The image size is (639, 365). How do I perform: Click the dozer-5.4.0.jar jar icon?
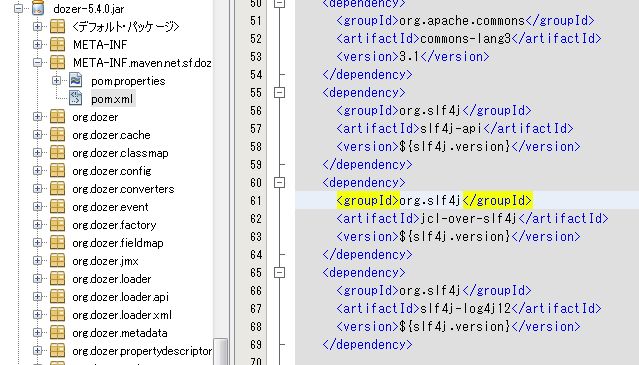tap(37, 8)
